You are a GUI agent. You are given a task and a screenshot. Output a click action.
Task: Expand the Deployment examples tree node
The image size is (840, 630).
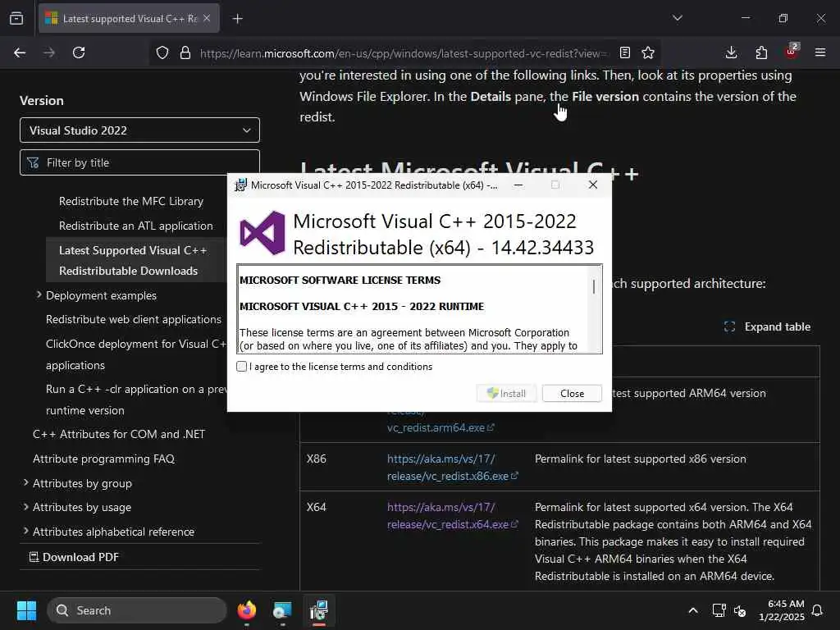pos(39,294)
